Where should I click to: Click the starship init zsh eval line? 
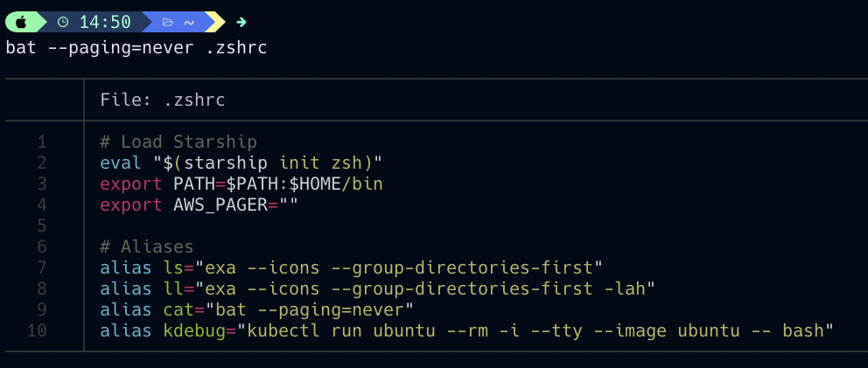coord(241,163)
